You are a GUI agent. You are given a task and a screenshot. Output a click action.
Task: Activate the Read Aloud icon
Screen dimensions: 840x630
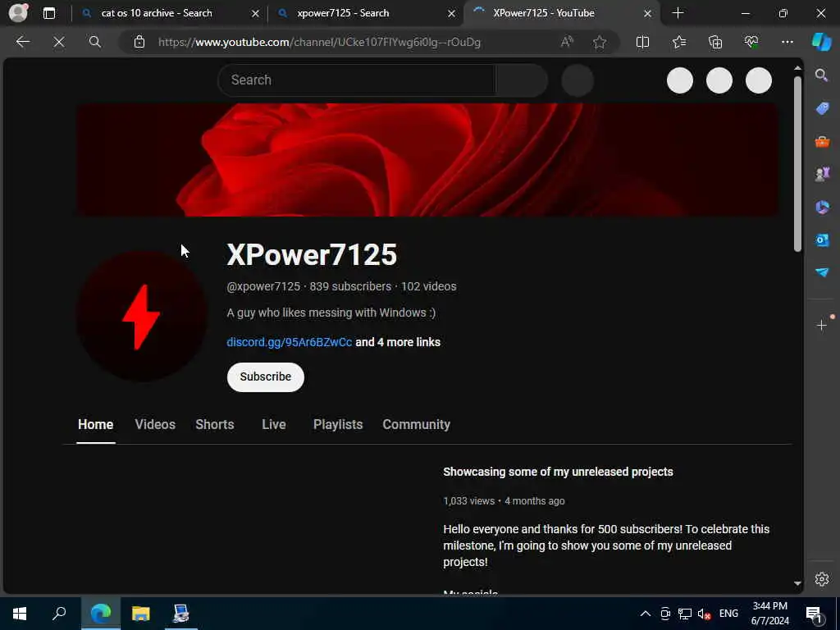coord(567,42)
